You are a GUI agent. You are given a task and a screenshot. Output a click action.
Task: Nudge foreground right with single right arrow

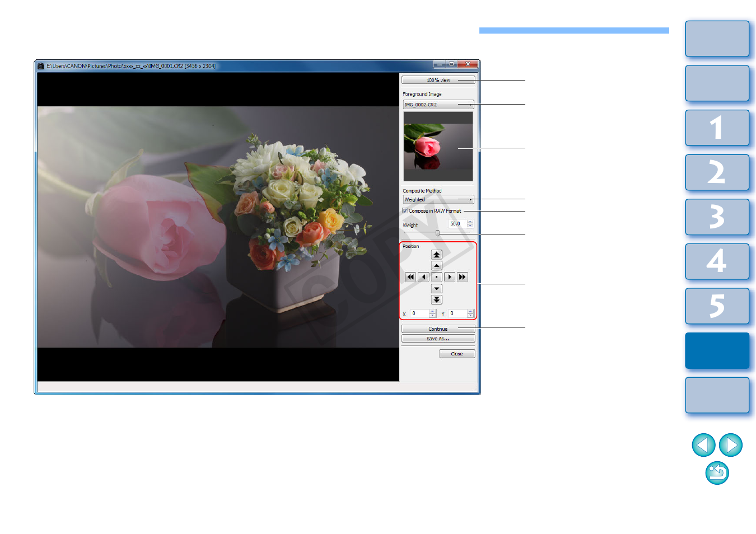[450, 277]
